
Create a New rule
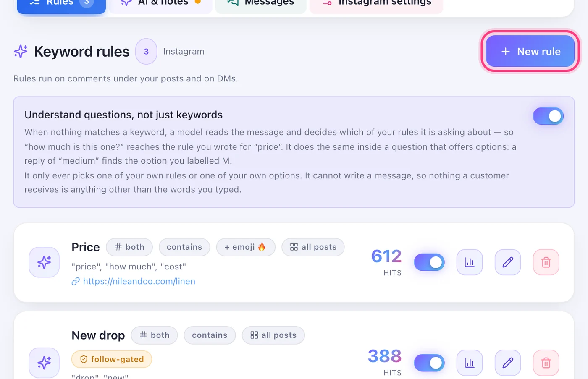click(530, 51)
